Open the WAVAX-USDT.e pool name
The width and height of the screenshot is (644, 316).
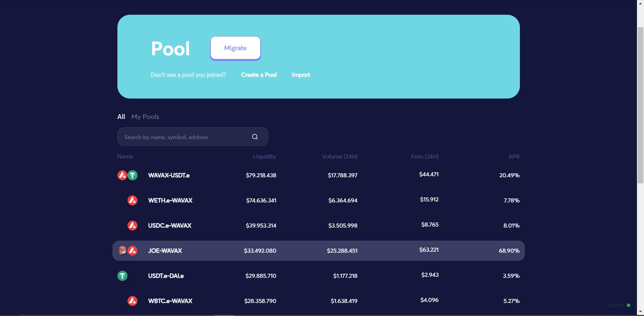tap(169, 175)
